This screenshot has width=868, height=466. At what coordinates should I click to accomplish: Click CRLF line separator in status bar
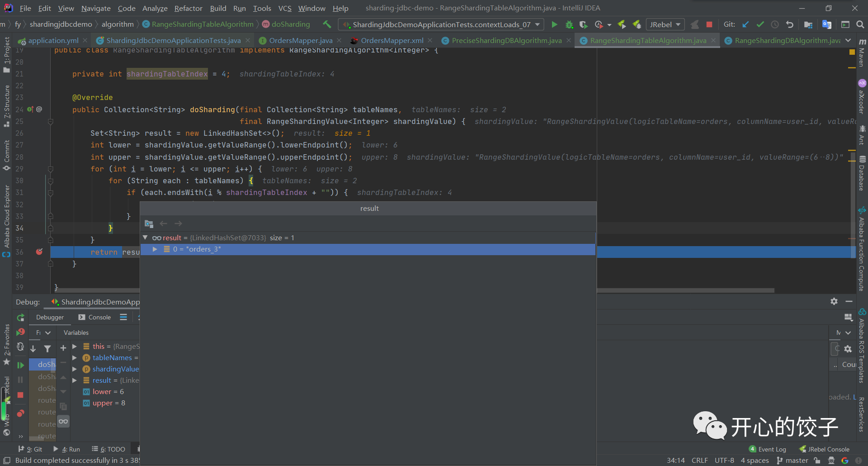coord(700,460)
